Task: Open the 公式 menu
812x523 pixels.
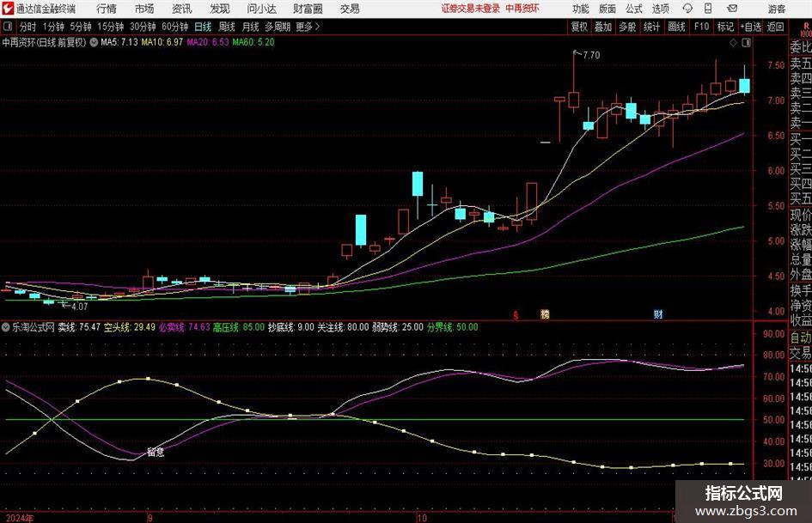Action: coord(634,9)
